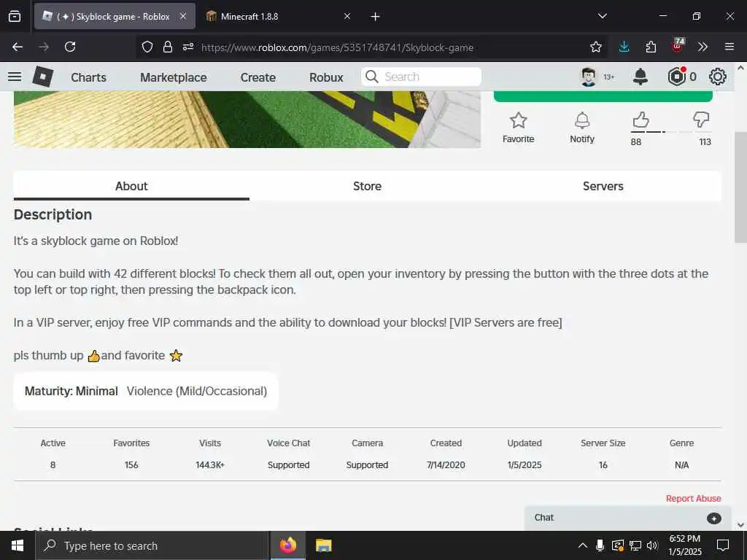Screen dimensions: 747x560
Task: Dislike the game with thumbs down
Action: coord(701,120)
